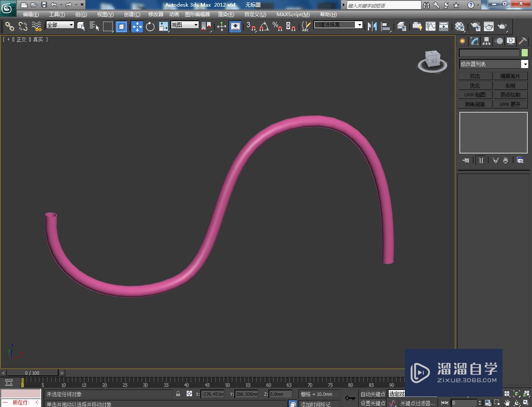Open the Schematic View

(444, 26)
